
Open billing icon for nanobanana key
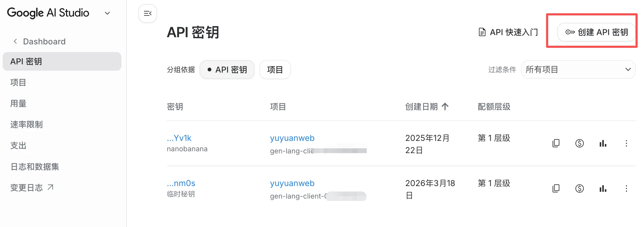pyautogui.click(x=579, y=143)
